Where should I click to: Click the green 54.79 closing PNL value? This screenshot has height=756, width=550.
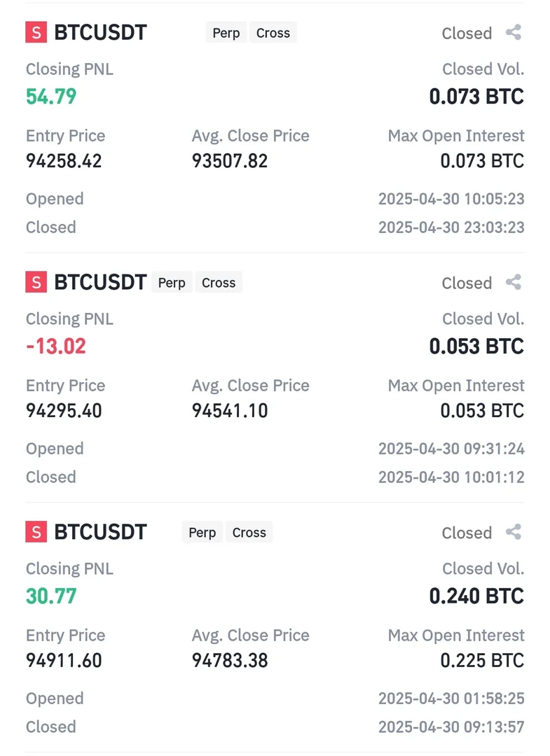point(51,97)
